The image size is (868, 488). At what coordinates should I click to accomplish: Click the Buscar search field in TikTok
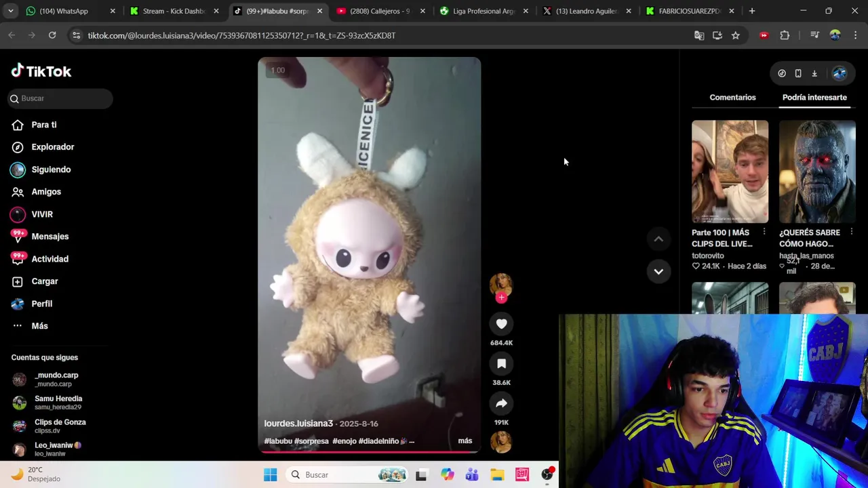pyautogui.click(x=61, y=98)
